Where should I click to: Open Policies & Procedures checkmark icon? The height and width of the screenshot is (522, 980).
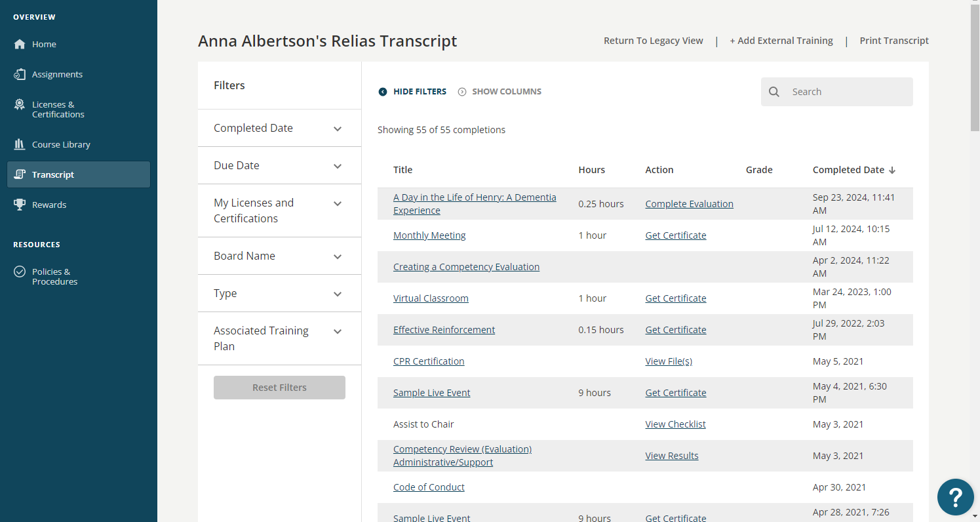19,271
